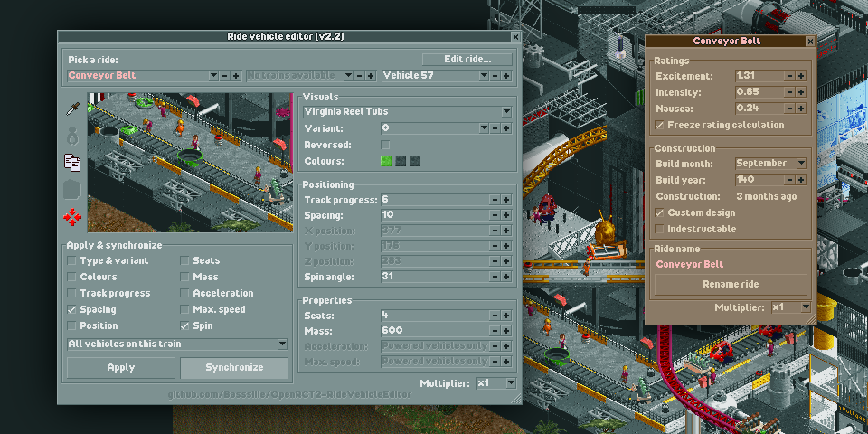
Task: Click the Apply button
Action: 120,368
